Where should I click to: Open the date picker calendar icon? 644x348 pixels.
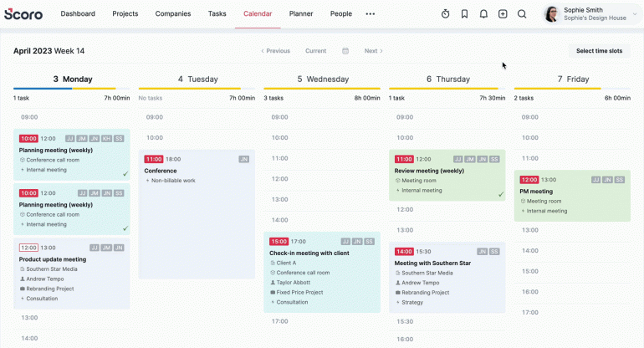tap(345, 51)
